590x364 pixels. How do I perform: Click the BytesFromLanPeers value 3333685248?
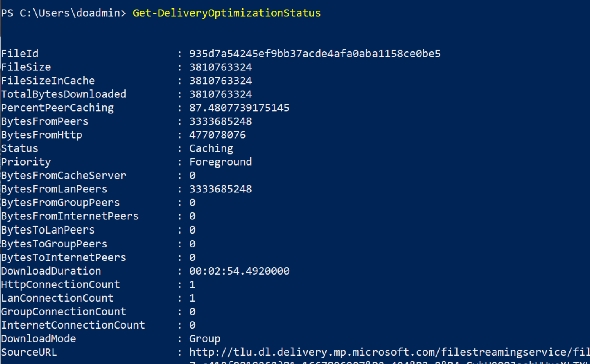coord(220,189)
